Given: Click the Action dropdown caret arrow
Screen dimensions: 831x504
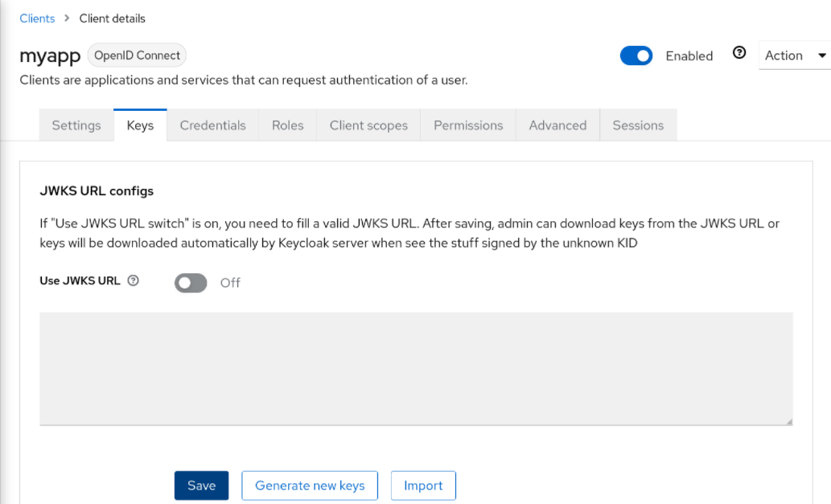Looking at the screenshot, I should (821, 55).
